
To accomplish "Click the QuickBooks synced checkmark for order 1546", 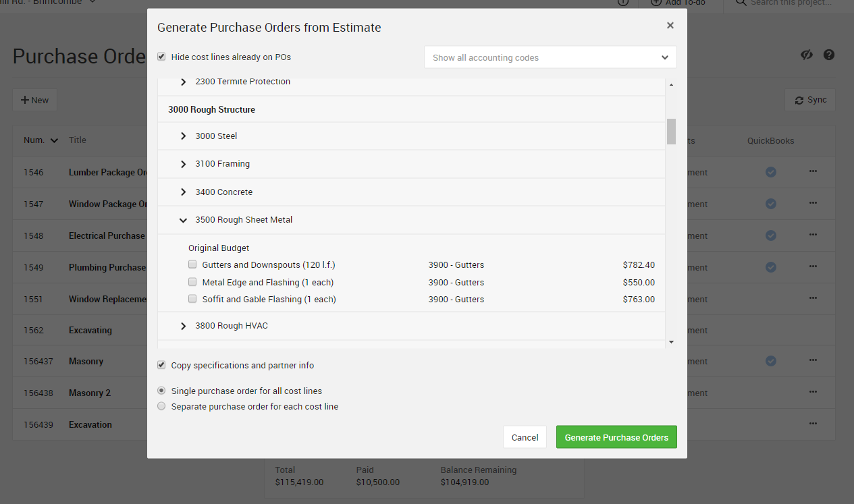I will coord(770,173).
